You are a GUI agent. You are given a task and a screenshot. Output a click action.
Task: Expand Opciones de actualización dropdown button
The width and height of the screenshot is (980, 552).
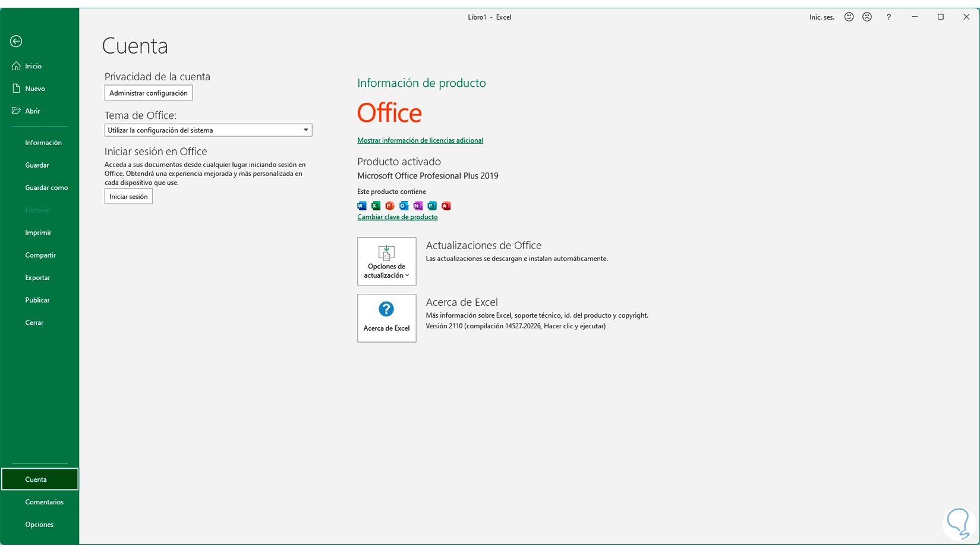[x=387, y=261]
